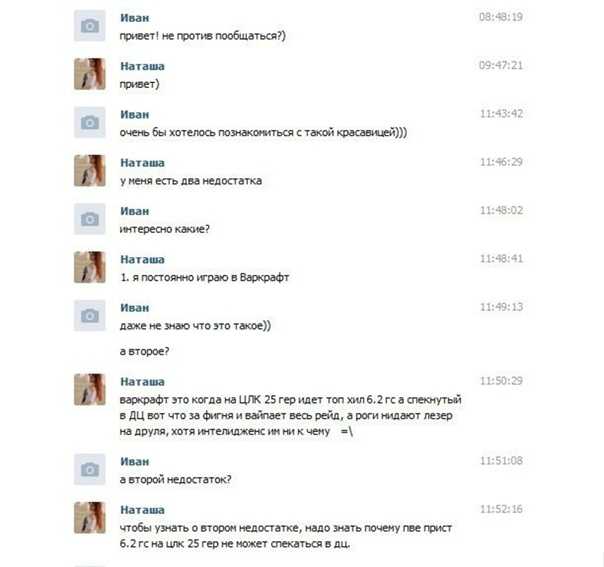Click Иван's camera avatar beside 'а второй недостаток?'

pos(90,470)
